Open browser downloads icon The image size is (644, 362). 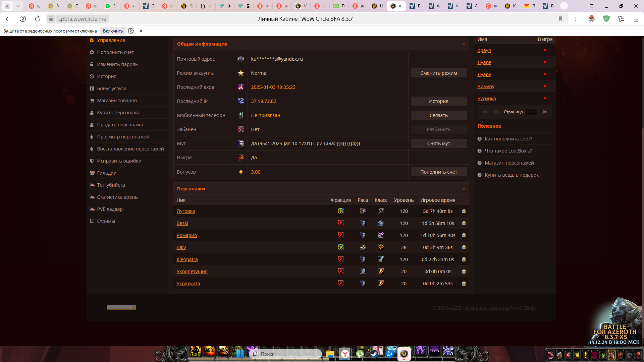pyautogui.click(x=636, y=19)
